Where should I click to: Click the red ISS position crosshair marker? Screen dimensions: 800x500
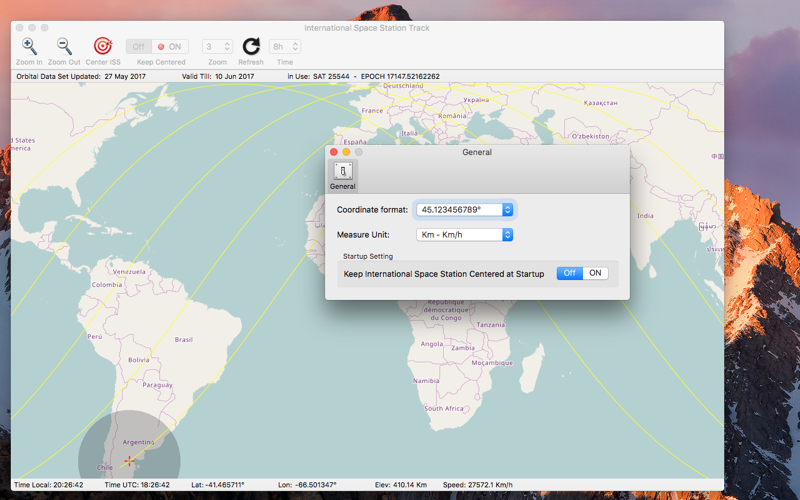coord(129,461)
